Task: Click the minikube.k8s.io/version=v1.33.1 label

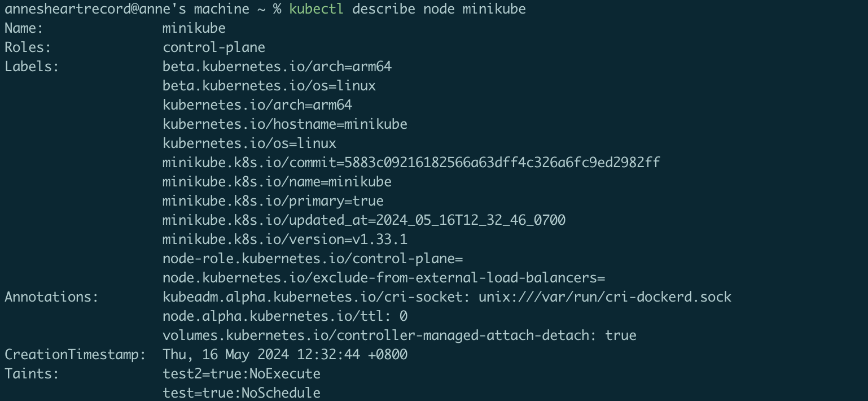Action: coord(284,239)
